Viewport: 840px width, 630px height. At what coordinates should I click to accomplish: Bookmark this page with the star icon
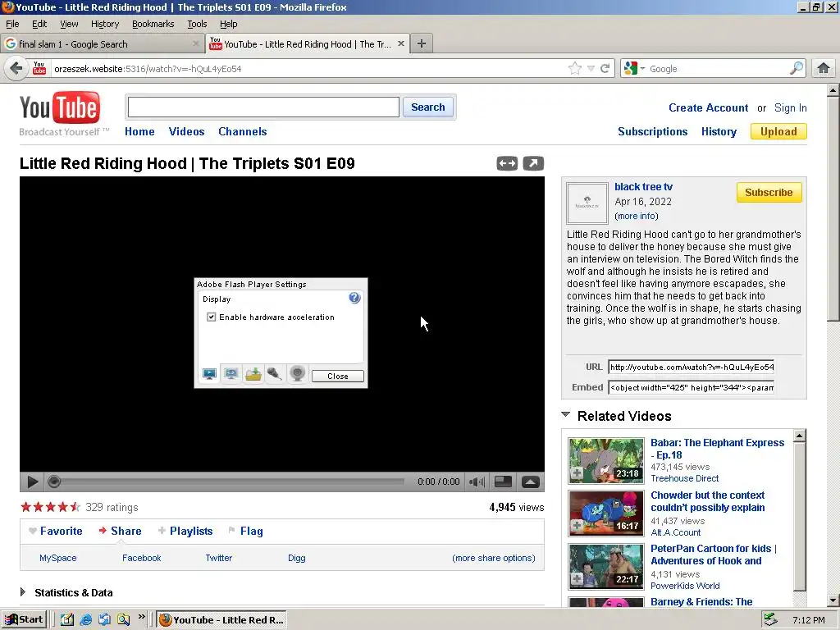(x=575, y=69)
